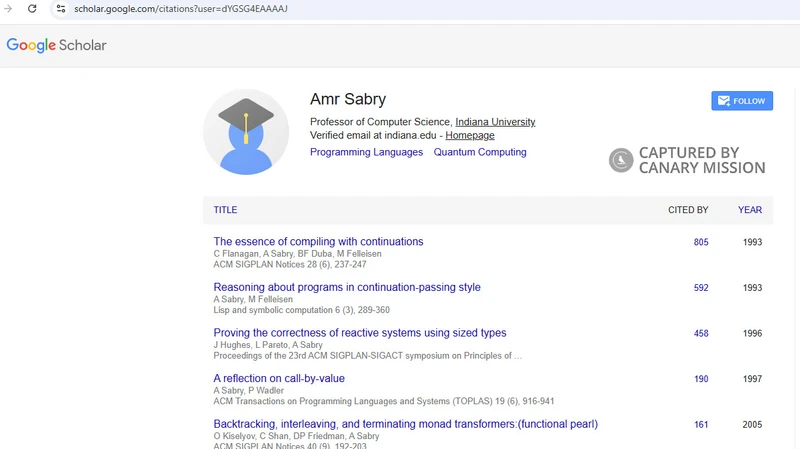Open 'A reflection on call-by-value' paper

(x=279, y=379)
